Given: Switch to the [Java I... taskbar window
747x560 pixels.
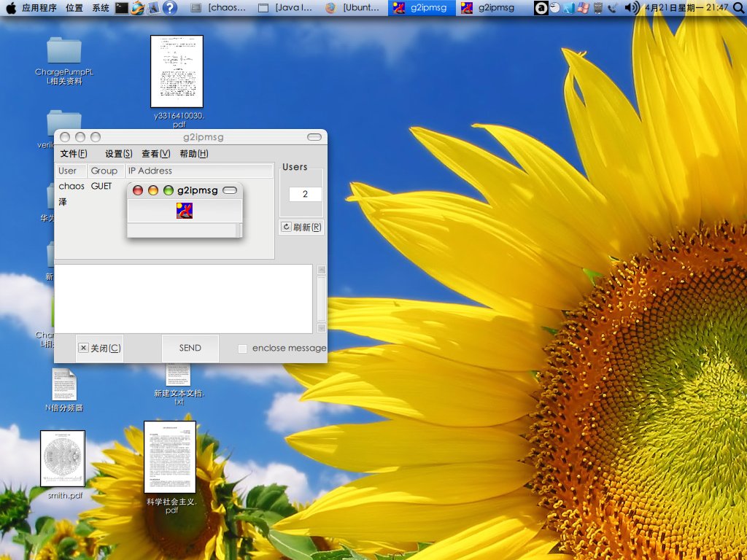Looking at the screenshot, I should [x=286, y=7].
